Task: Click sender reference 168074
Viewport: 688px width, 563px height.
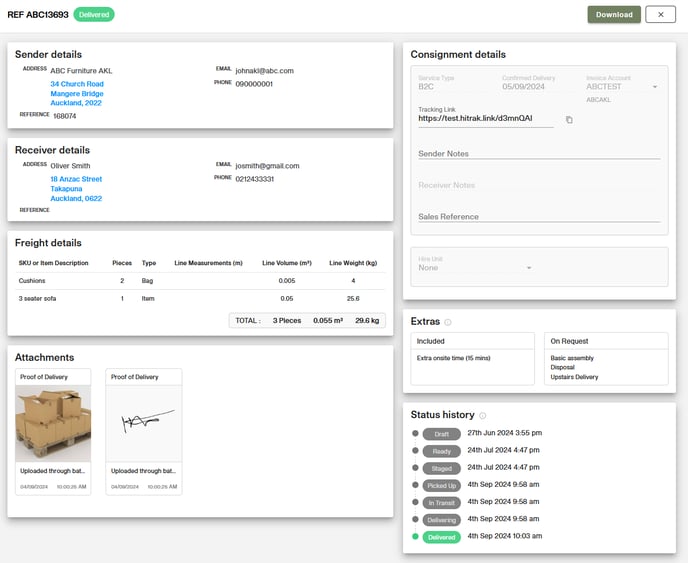Action: (x=64, y=116)
